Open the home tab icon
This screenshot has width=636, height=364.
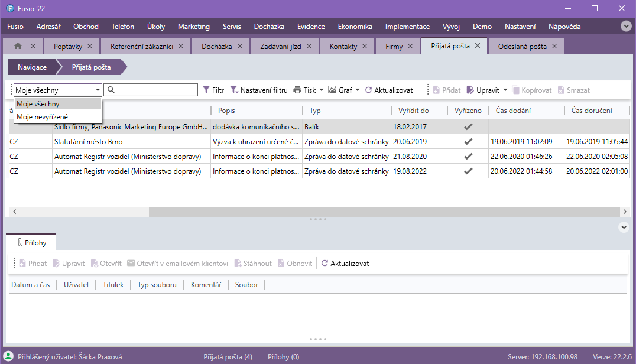[x=18, y=46]
